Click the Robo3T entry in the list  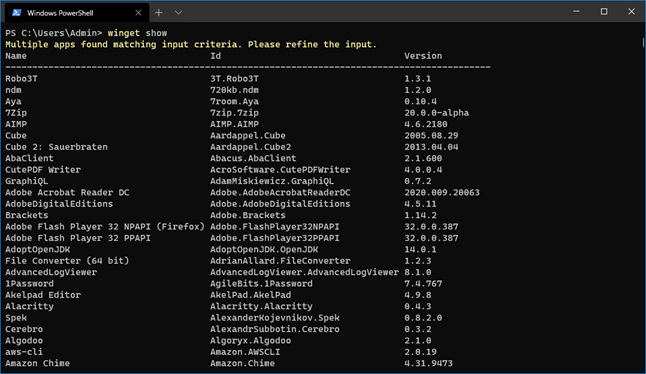[21, 79]
